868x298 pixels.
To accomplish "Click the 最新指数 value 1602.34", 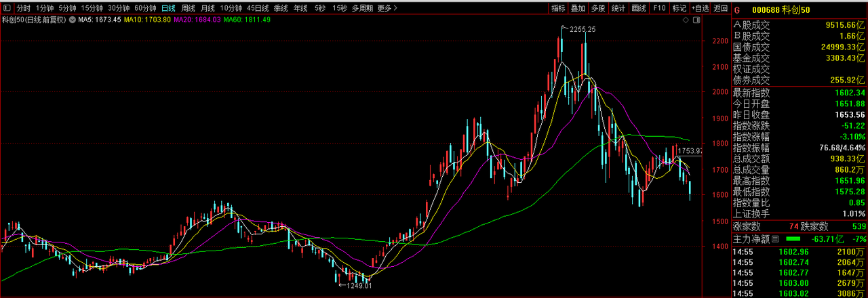I will click(x=850, y=93).
